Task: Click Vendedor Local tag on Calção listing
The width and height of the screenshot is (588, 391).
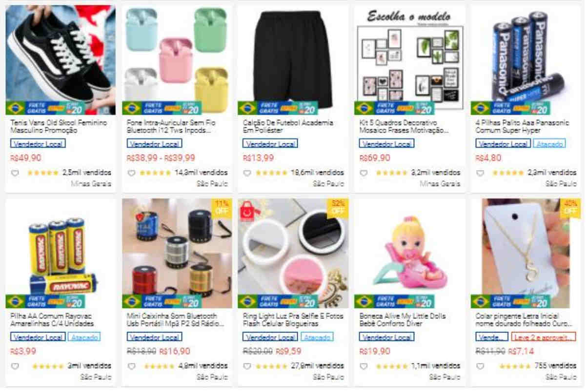Action: tap(270, 144)
